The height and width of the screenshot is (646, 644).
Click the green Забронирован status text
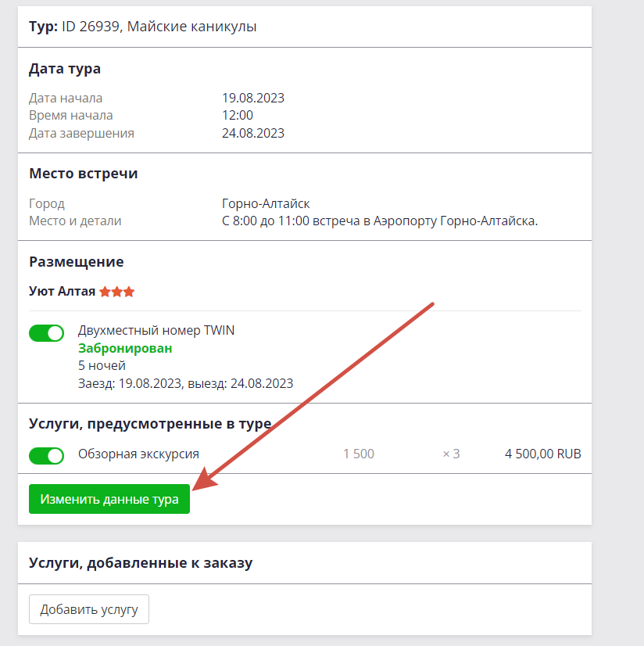point(125,348)
